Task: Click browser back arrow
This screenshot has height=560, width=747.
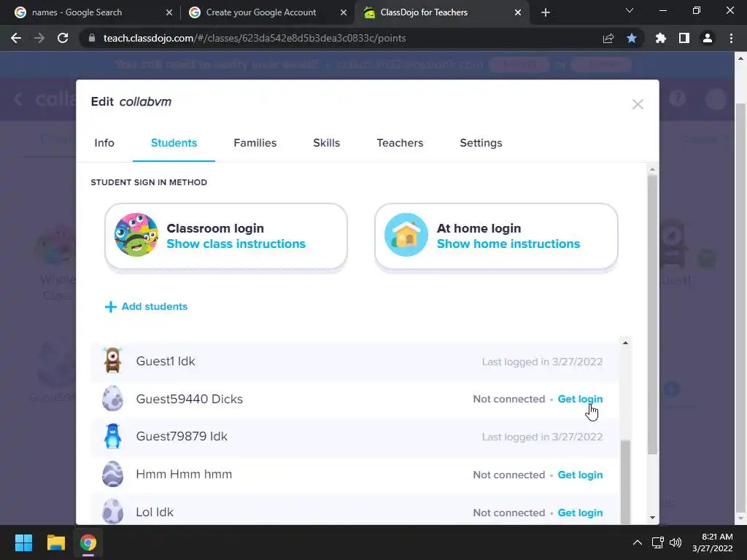Action: 16,38
